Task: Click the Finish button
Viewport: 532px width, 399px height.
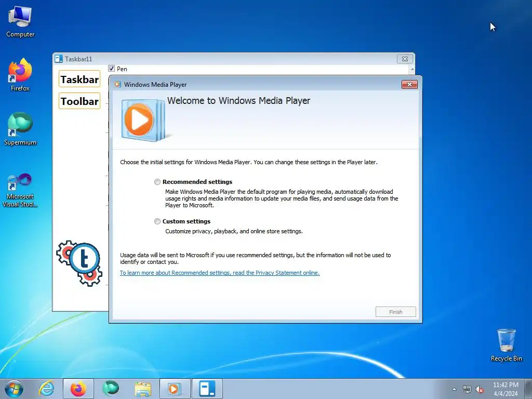Action: [x=395, y=312]
